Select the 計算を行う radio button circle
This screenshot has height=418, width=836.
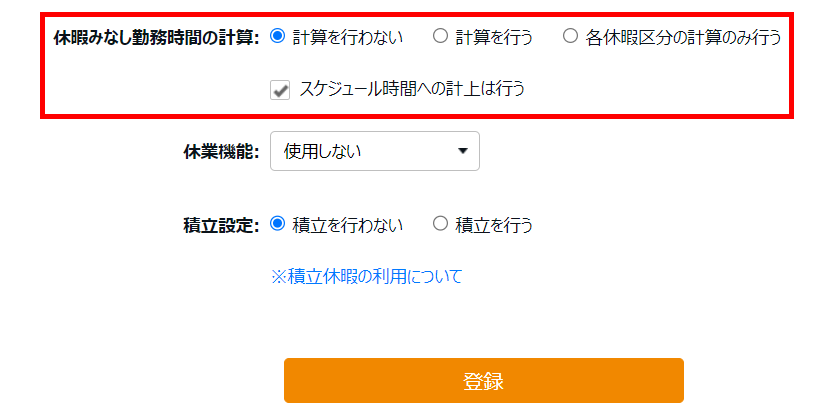pyautogui.click(x=440, y=37)
